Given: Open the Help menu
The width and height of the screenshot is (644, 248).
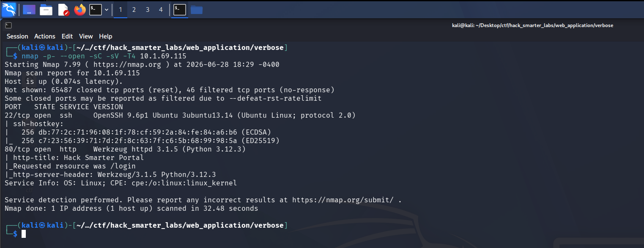Looking at the screenshot, I should coord(106,36).
